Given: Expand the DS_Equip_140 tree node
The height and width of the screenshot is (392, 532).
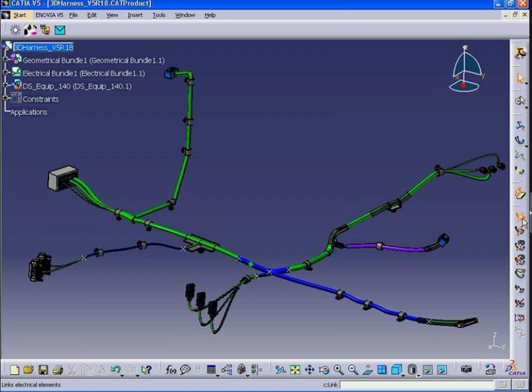Looking at the screenshot, I should (x=6, y=86).
